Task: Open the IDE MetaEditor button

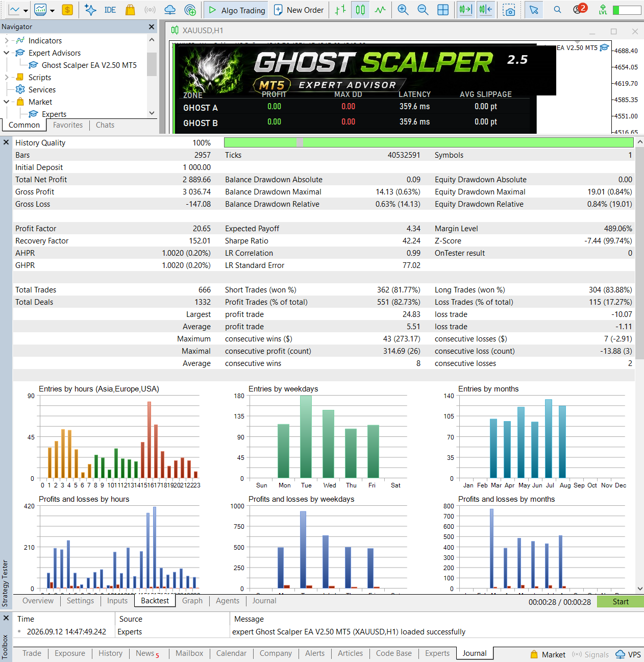Action: click(110, 10)
